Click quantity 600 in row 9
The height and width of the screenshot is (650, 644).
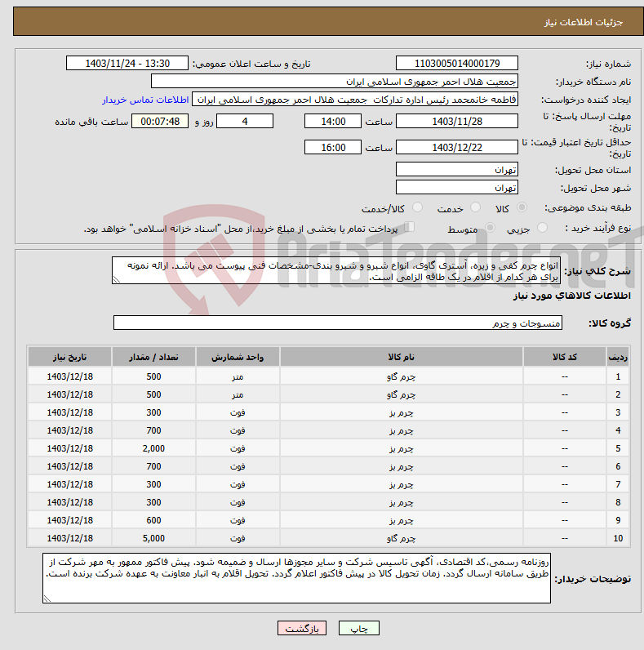tap(153, 520)
